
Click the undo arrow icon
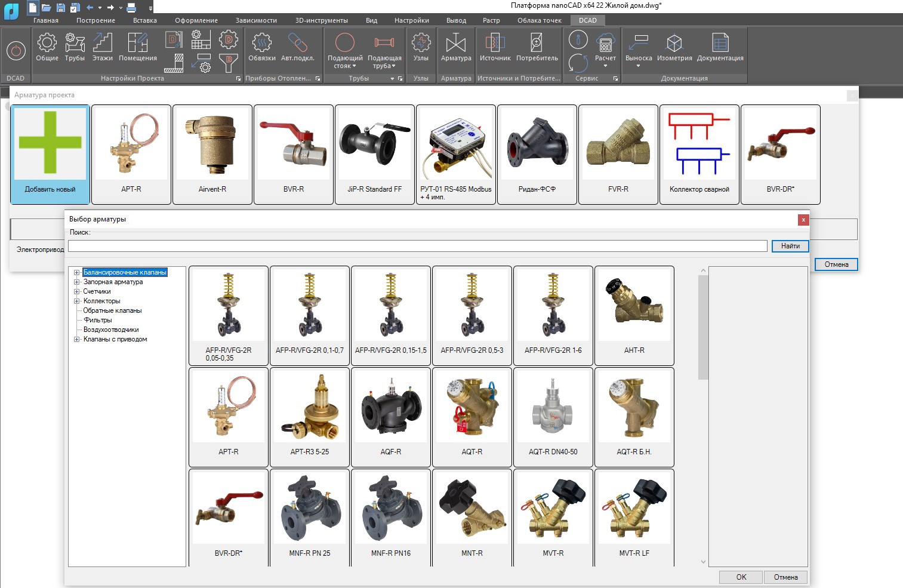(x=90, y=8)
